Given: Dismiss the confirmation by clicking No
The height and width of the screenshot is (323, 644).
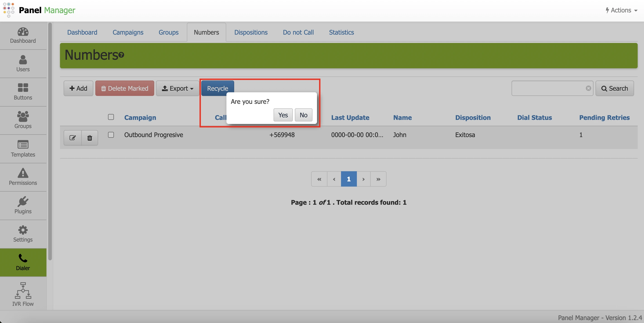Looking at the screenshot, I should pos(303,115).
